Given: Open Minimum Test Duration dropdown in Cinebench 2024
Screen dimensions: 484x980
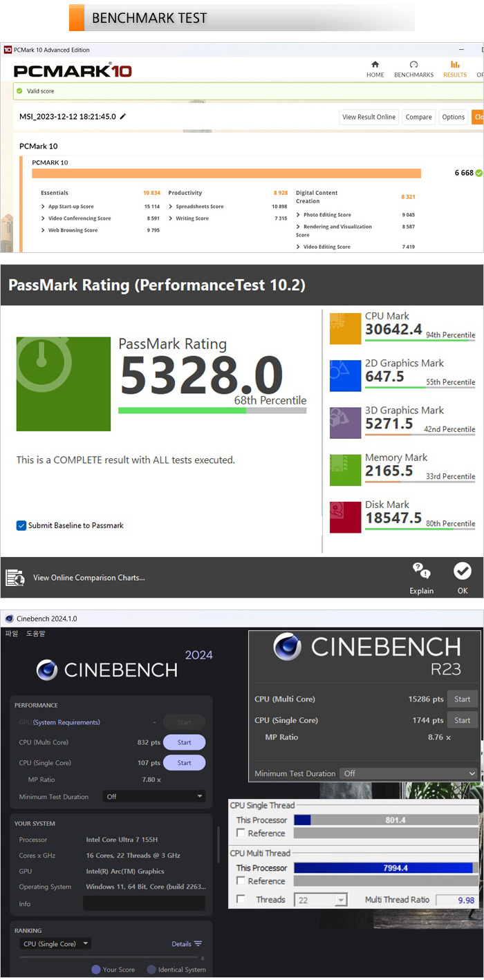Looking at the screenshot, I should [x=154, y=796].
